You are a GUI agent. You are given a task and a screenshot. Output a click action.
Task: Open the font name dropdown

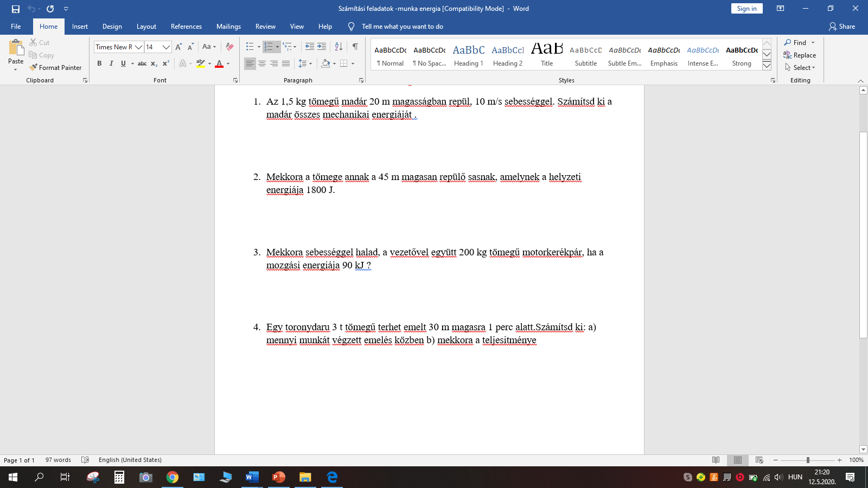point(138,47)
